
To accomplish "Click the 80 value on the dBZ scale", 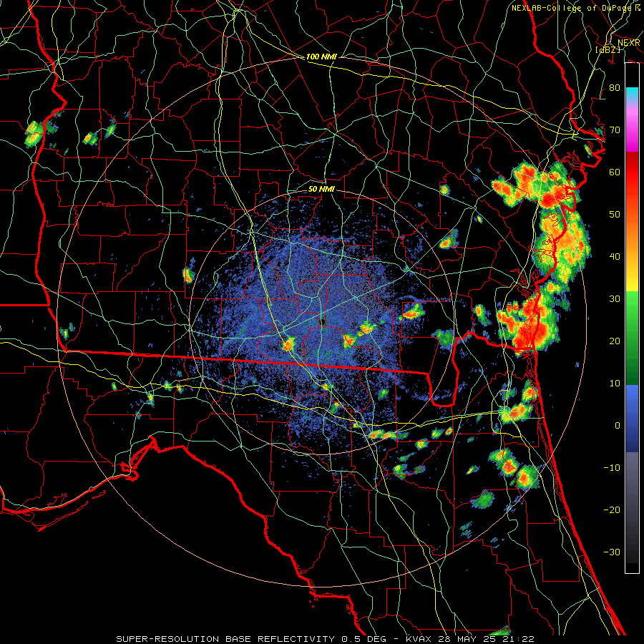I will [x=615, y=88].
